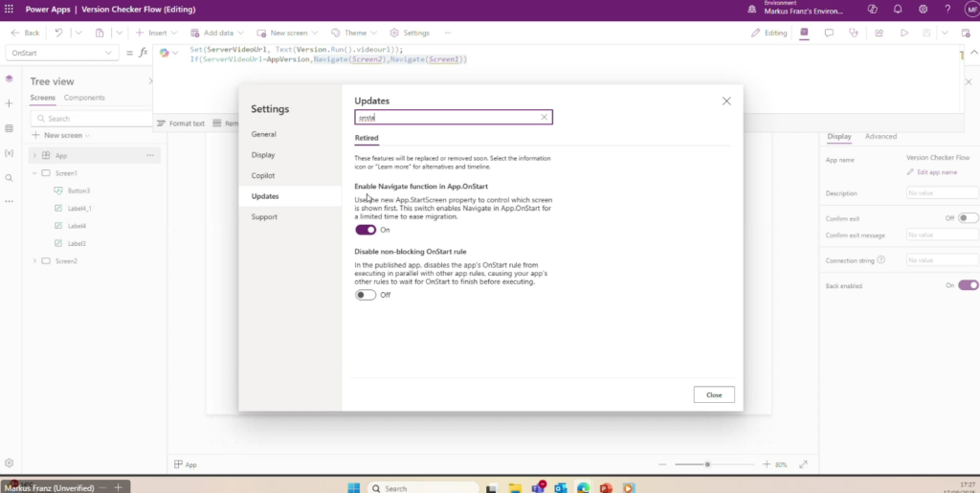Click the zoom out minus button

662,464
